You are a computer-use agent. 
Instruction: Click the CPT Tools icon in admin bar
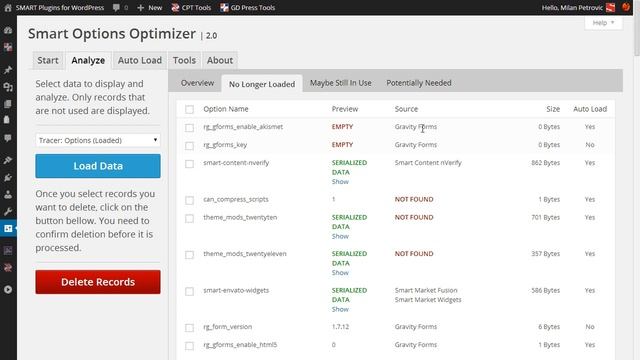(x=175, y=7)
